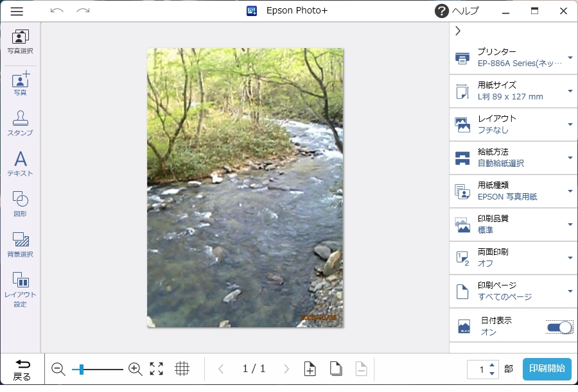
Task: Click the Start Print (印刷開始) button
Action: pos(547,369)
